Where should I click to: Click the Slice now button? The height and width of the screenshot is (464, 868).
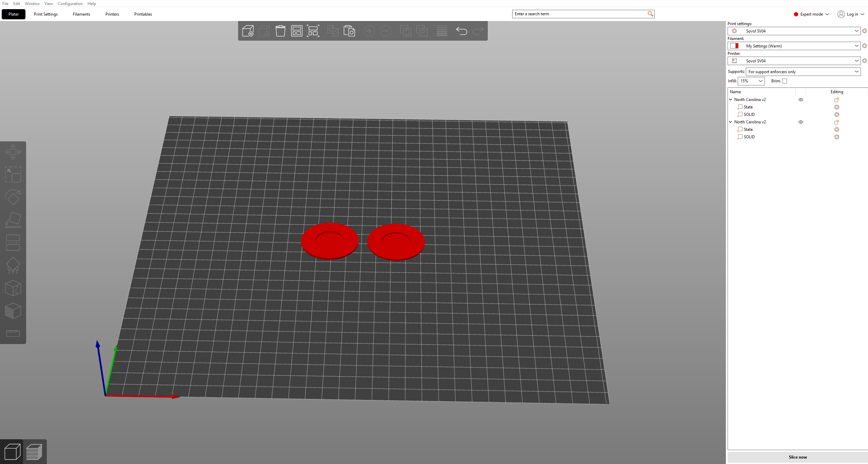point(797,458)
